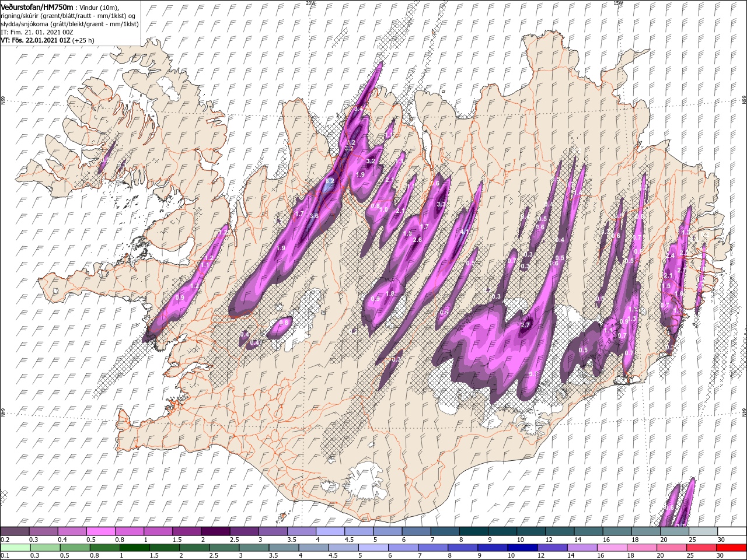Click the 1.5 swatch in the upper snow legend row
Image resolution: width=747 pixels, height=560 pixels.
[187, 531]
